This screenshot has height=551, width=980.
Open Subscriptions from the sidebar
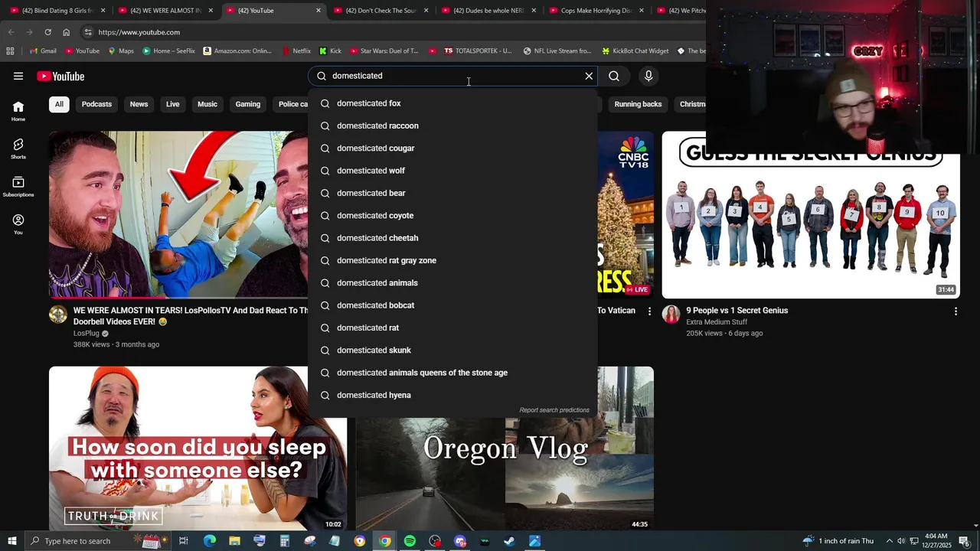(x=18, y=186)
